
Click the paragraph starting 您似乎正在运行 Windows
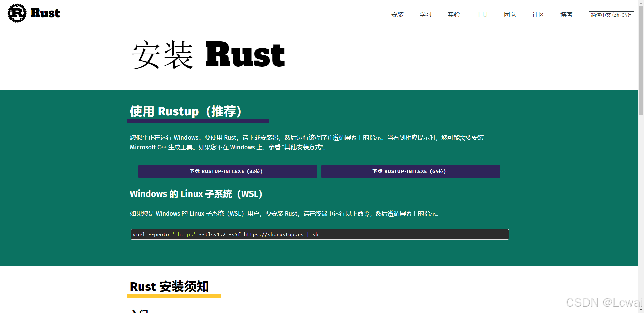307,142
